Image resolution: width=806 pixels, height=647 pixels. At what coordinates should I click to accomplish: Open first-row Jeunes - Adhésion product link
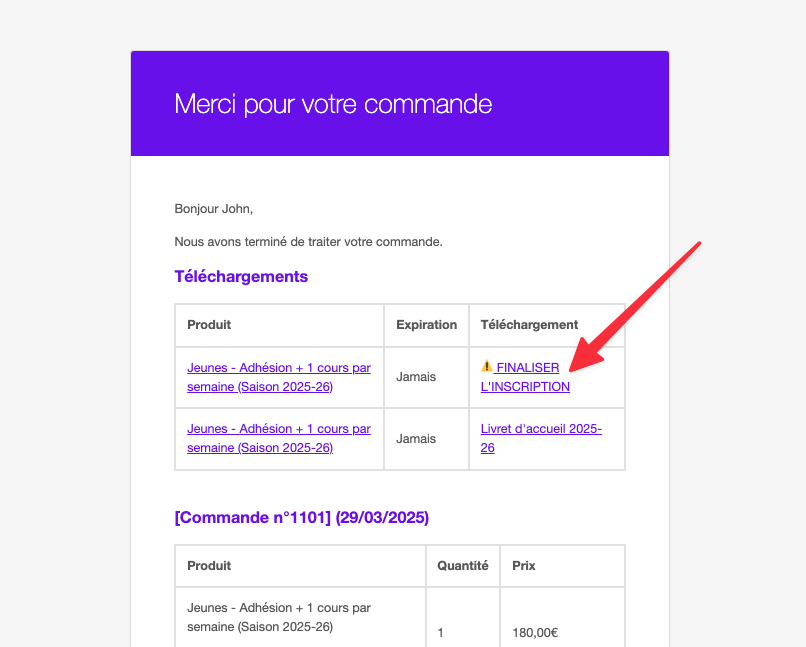click(x=279, y=377)
